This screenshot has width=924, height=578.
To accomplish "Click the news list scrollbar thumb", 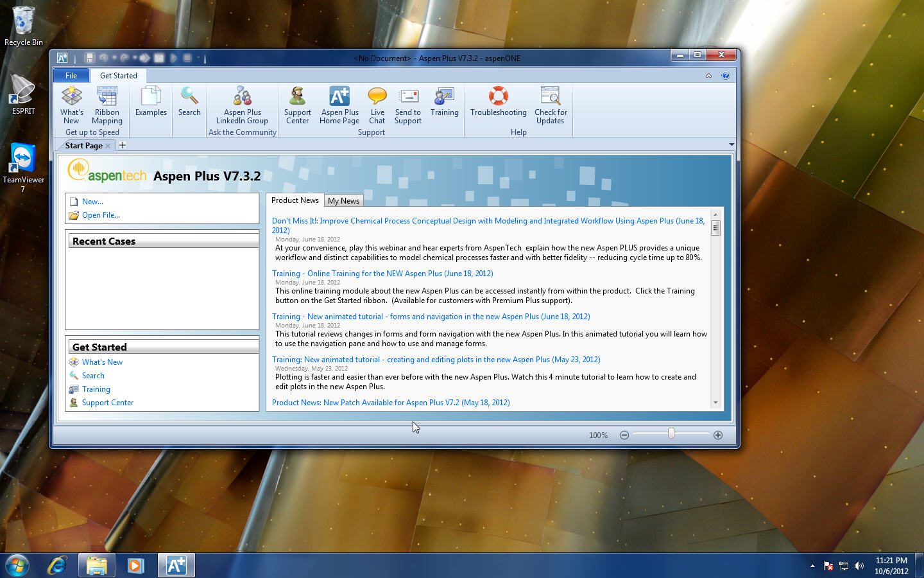I will (x=715, y=228).
